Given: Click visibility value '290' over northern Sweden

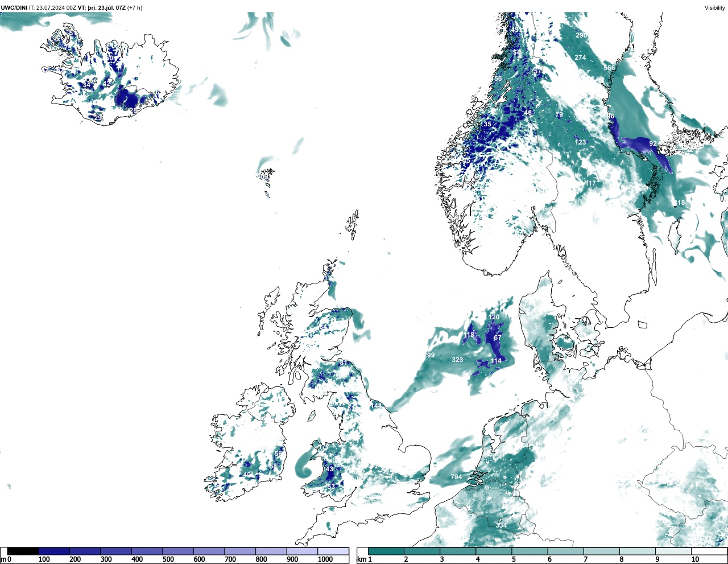Looking at the screenshot, I should [x=581, y=35].
